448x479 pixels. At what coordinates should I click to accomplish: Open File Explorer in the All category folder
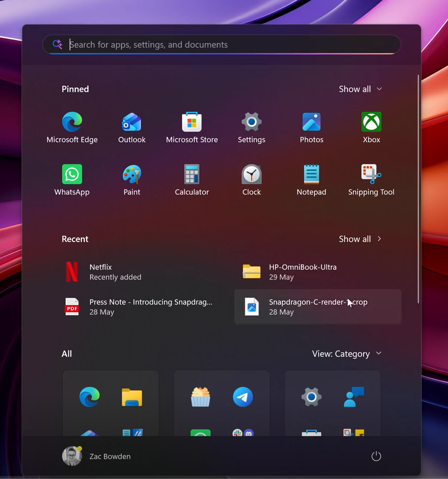[x=132, y=397]
